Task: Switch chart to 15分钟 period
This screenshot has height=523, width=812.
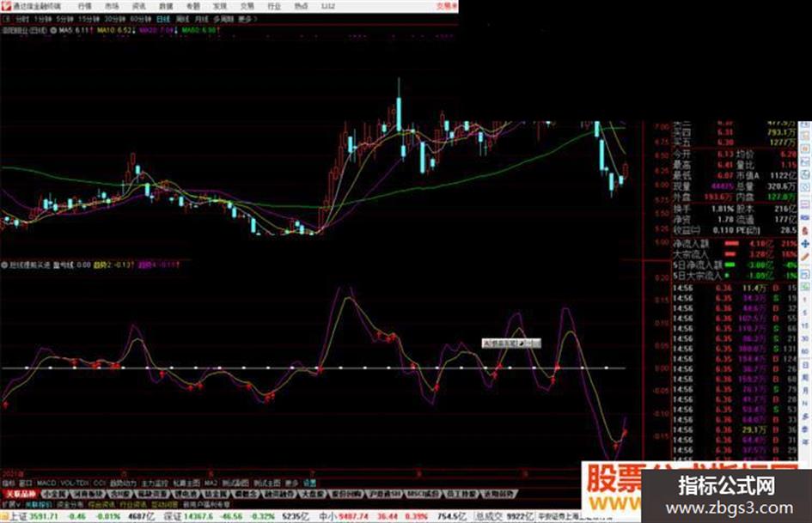Action: (89, 19)
